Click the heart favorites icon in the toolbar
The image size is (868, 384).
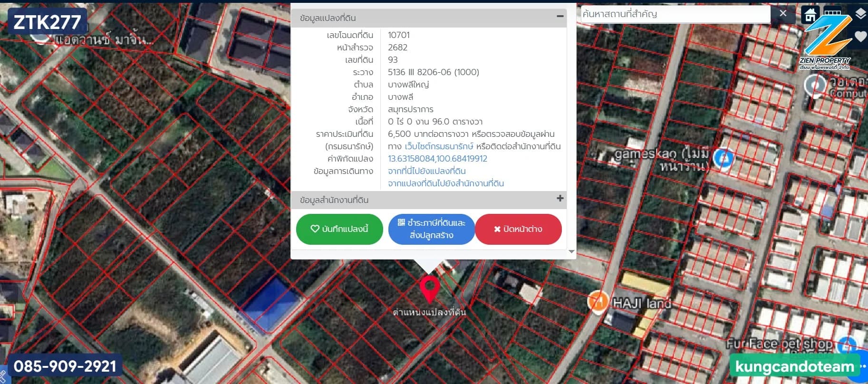pyautogui.click(x=860, y=36)
